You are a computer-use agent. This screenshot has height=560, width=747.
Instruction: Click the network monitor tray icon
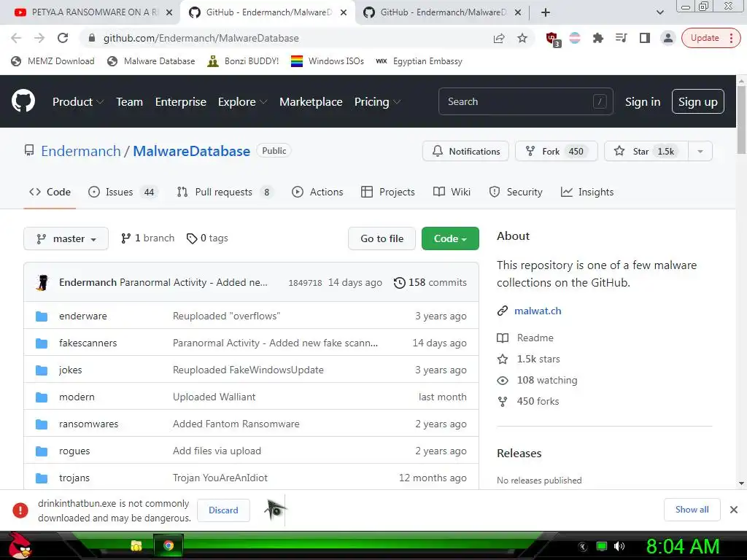click(602, 546)
